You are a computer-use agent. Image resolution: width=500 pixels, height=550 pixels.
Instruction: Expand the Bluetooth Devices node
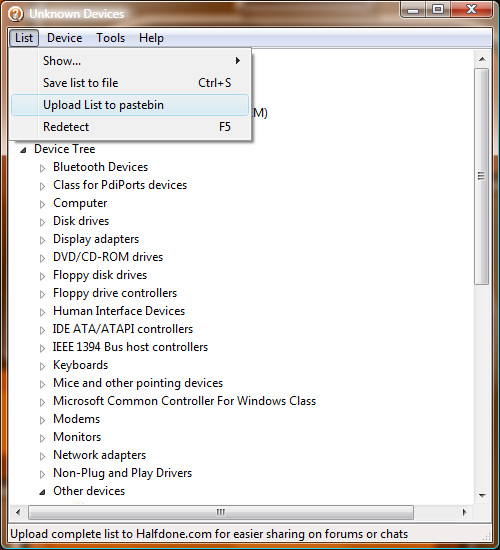coord(42,168)
